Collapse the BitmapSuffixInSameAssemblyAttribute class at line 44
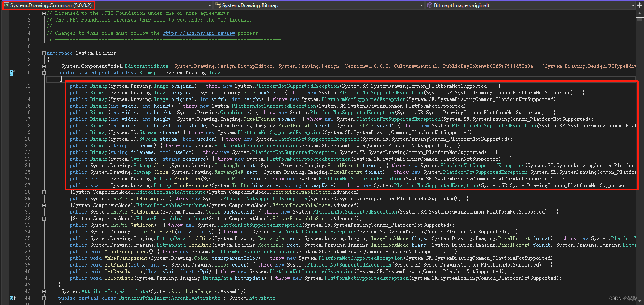This screenshot has width=644, height=305. [44, 298]
